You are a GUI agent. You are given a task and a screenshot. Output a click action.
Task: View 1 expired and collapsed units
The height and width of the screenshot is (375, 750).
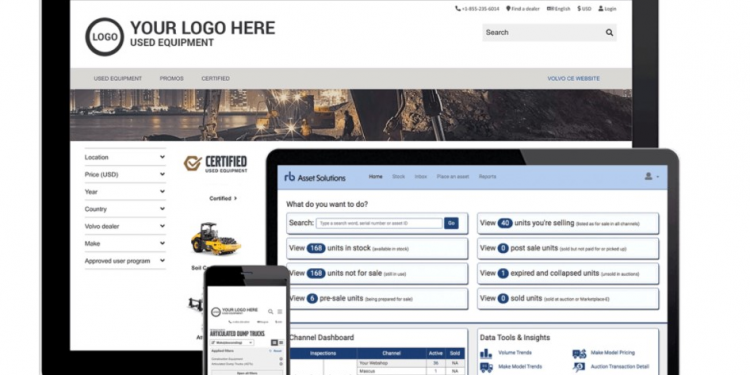pyautogui.click(x=568, y=273)
